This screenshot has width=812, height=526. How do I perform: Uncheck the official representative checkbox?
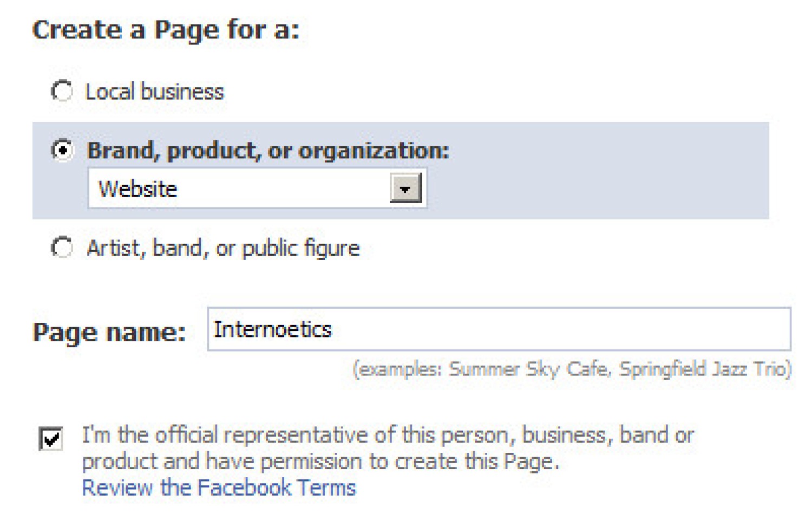click(51, 438)
